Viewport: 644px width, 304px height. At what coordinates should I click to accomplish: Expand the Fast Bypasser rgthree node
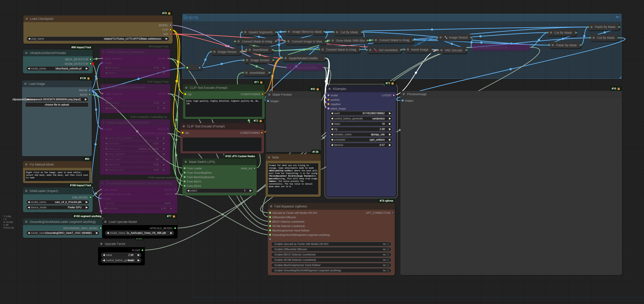pos(269,206)
